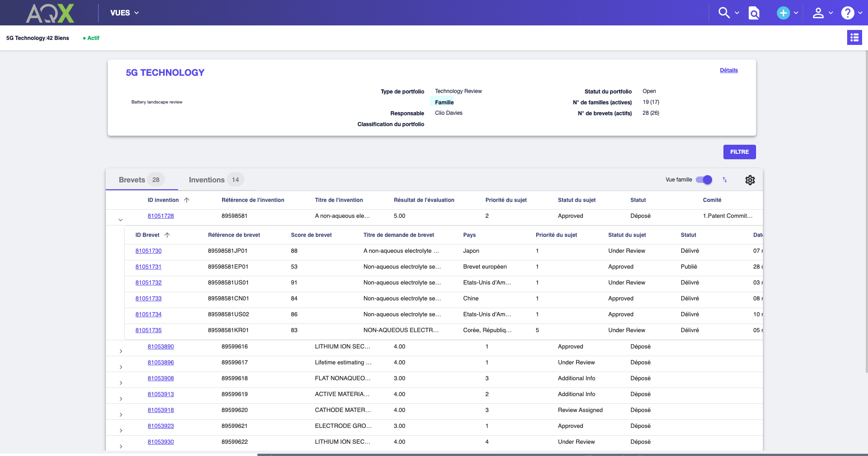Open table settings gear icon

750,180
